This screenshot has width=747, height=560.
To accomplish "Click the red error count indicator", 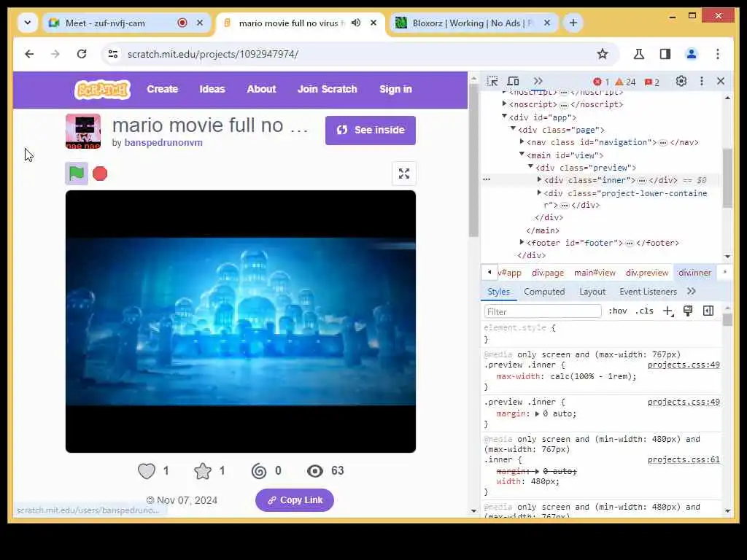I will tap(601, 82).
